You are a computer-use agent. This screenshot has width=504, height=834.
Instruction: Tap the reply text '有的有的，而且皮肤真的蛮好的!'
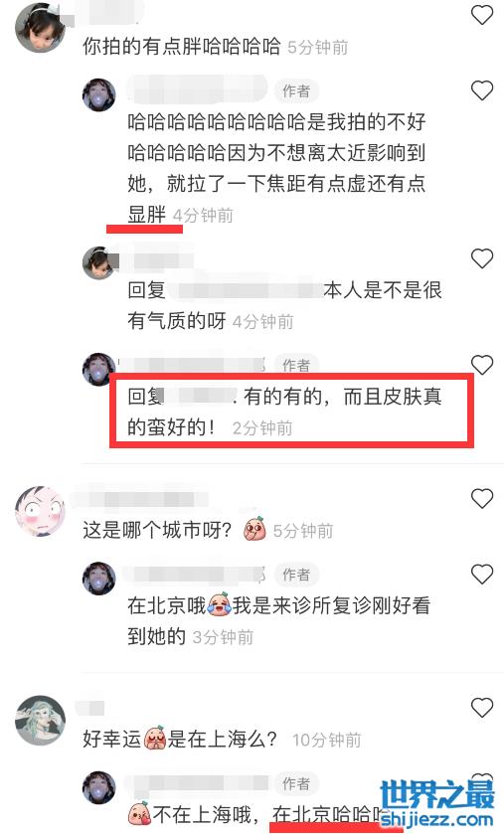pos(284,412)
